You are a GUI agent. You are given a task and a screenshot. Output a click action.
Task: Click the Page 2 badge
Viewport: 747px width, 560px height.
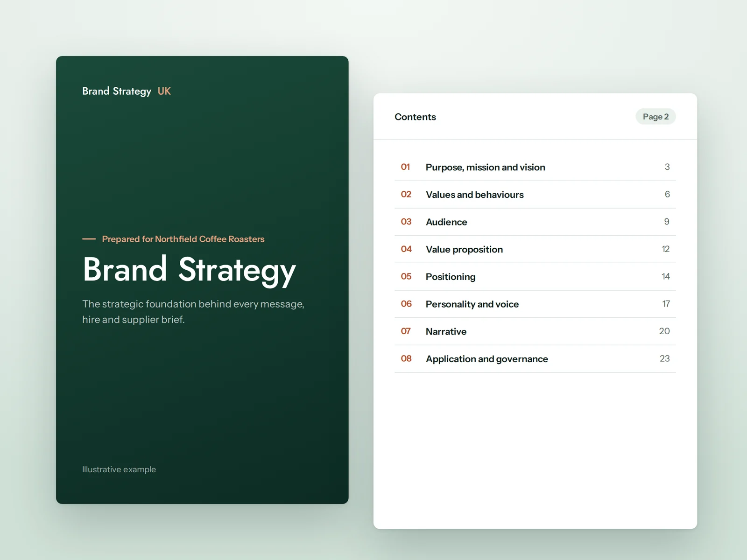click(x=655, y=117)
